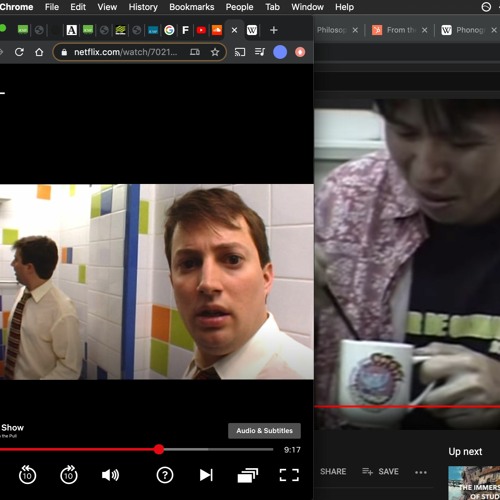This screenshot has width=500, height=500.
Task: Open the Chrome application menu
Action: 16,7
